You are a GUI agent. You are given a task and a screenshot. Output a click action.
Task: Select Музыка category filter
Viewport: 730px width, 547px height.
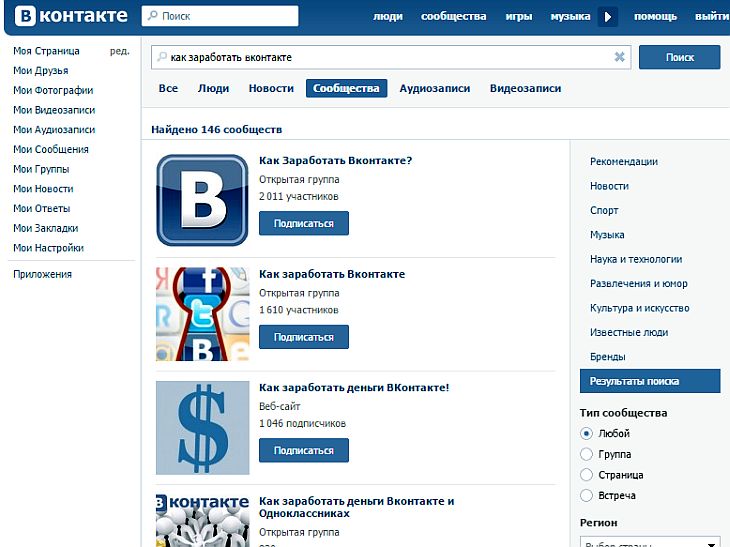click(x=607, y=235)
